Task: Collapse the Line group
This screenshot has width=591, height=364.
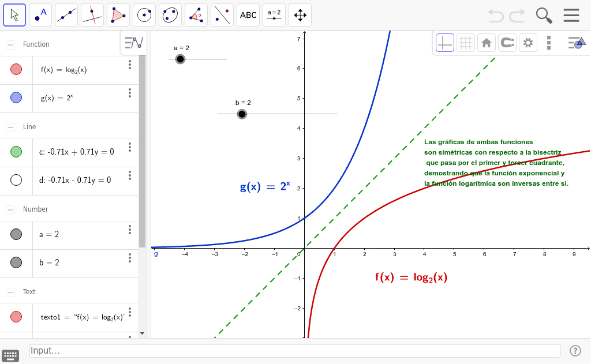Action: click(10, 127)
